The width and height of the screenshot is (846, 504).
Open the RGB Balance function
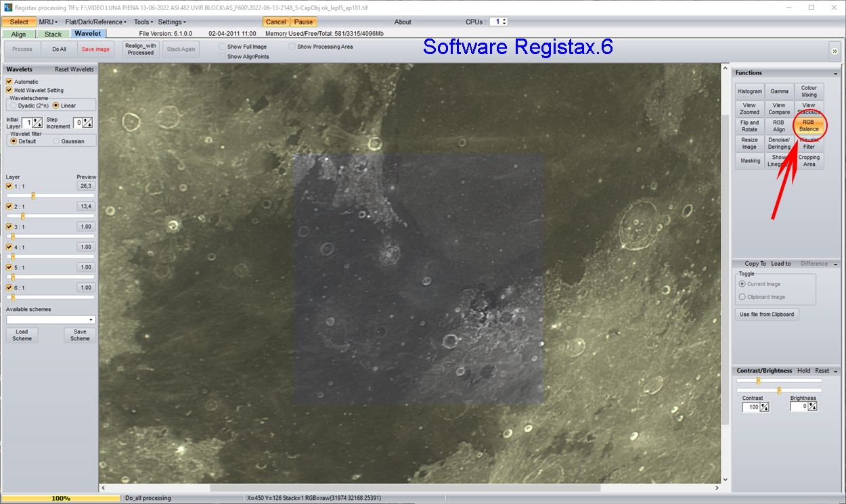coord(809,126)
